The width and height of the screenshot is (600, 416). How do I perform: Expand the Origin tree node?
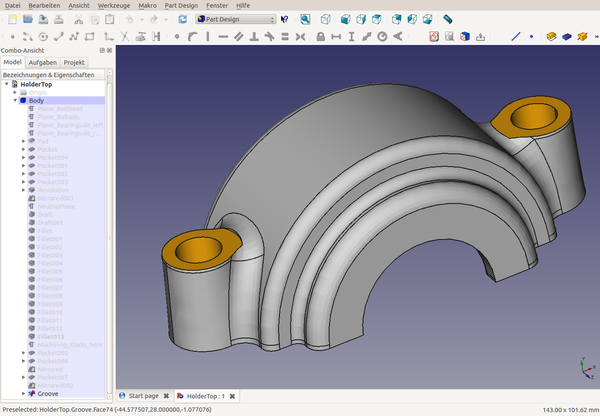pyautogui.click(x=16, y=92)
